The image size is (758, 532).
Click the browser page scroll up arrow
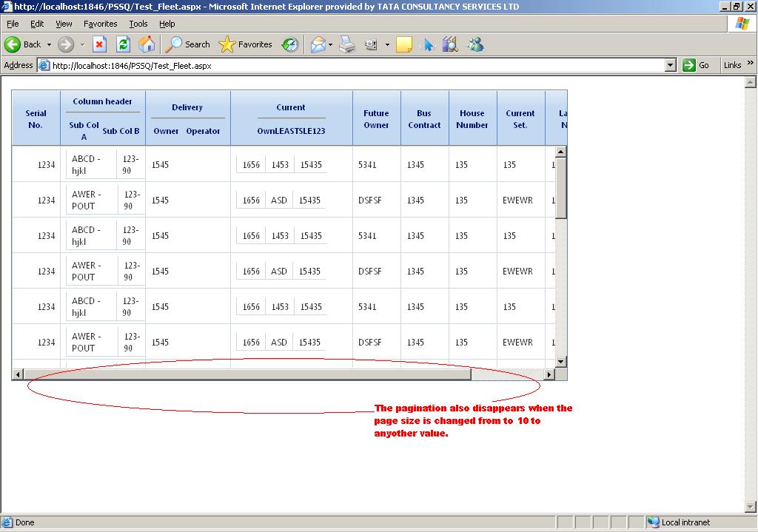pyautogui.click(x=751, y=82)
